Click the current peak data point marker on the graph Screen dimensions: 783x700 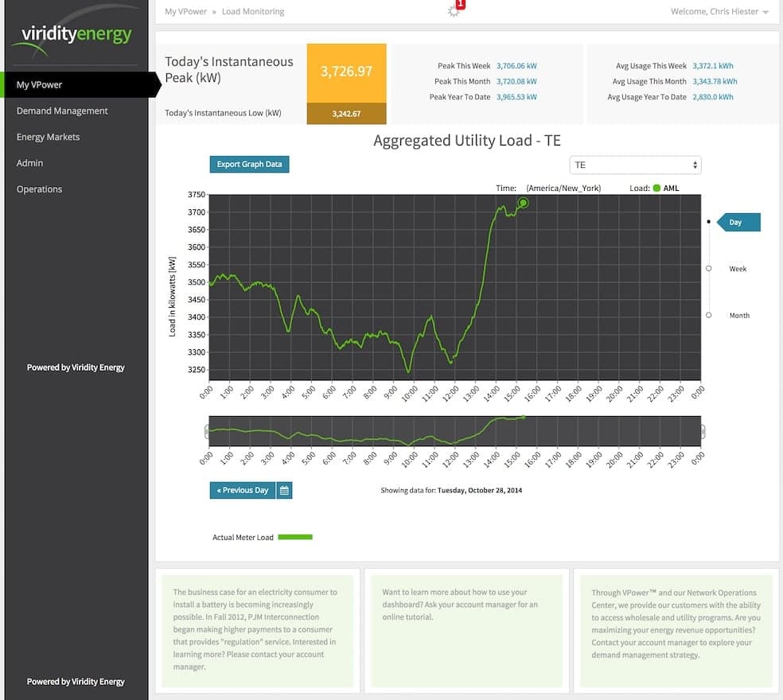point(523,203)
